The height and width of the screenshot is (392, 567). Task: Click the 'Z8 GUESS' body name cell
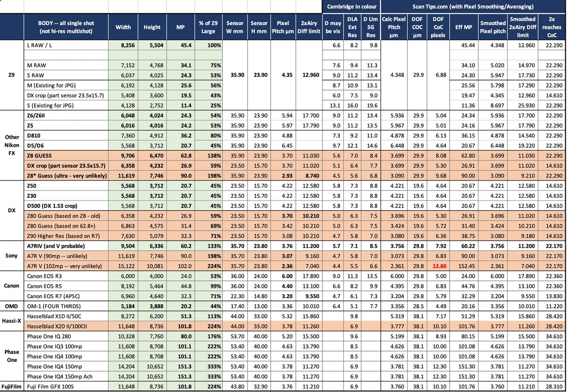(x=66, y=156)
